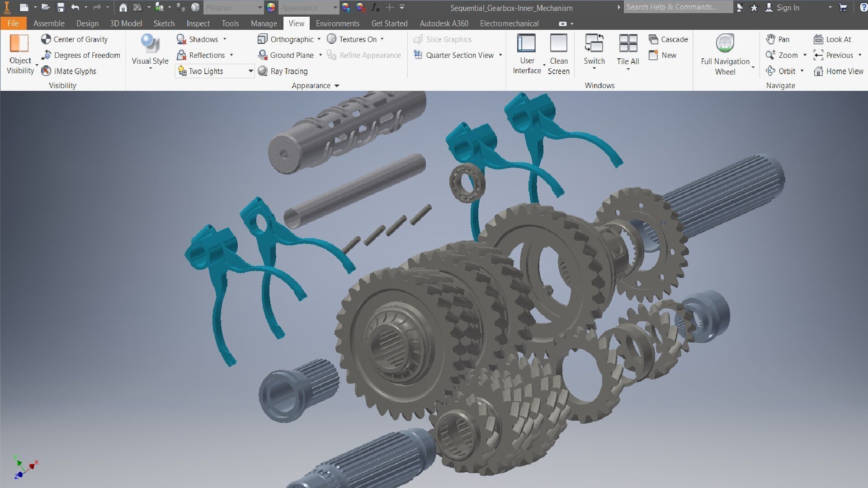Click the Search Help & Commands field
868x488 pixels.
pyautogui.click(x=678, y=7)
